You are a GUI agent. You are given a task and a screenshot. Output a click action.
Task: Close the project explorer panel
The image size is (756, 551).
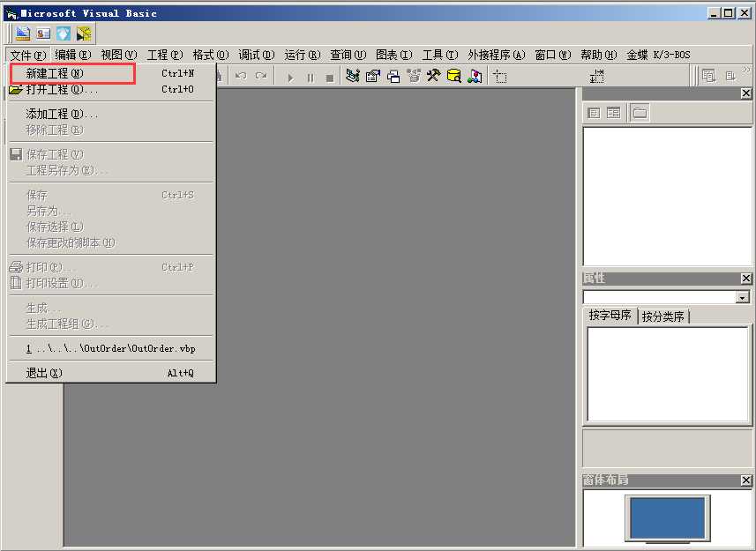coord(746,93)
